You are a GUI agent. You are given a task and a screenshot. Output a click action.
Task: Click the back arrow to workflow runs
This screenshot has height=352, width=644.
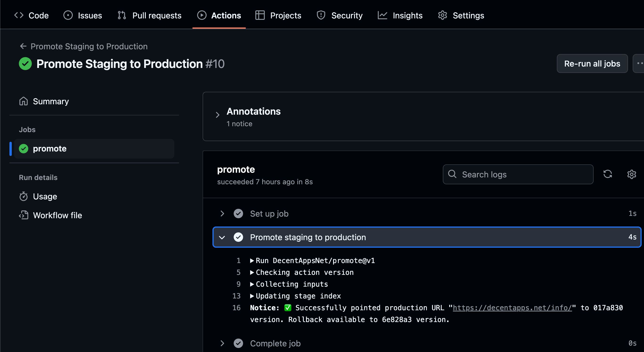[23, 46]
